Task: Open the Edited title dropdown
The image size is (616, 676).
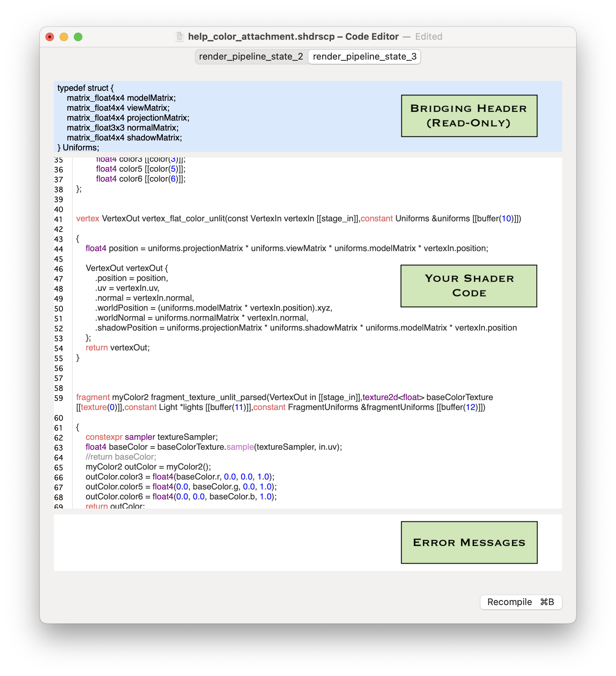Action: (x=428, y=37)
